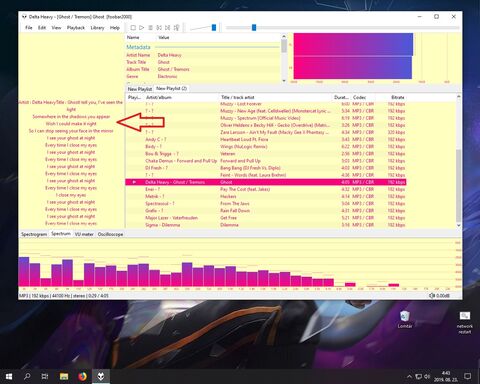
Task: Select DJ Fresh Bang Bang track
Action: [x=266, y=168]
